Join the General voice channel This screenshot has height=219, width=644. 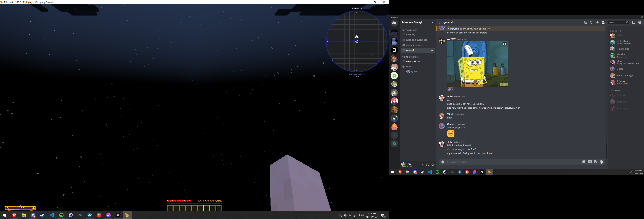(x=418, y=67)
